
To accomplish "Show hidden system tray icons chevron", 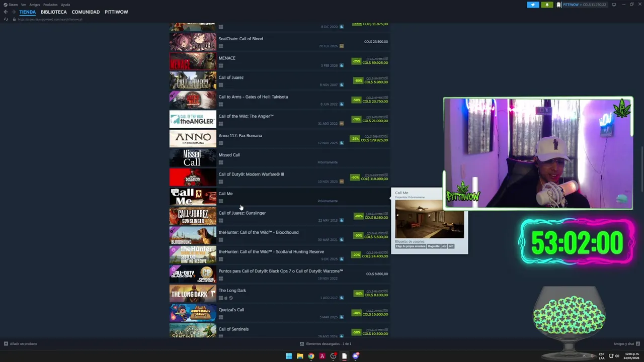I will pyautogui.click(x=584, y=356).
